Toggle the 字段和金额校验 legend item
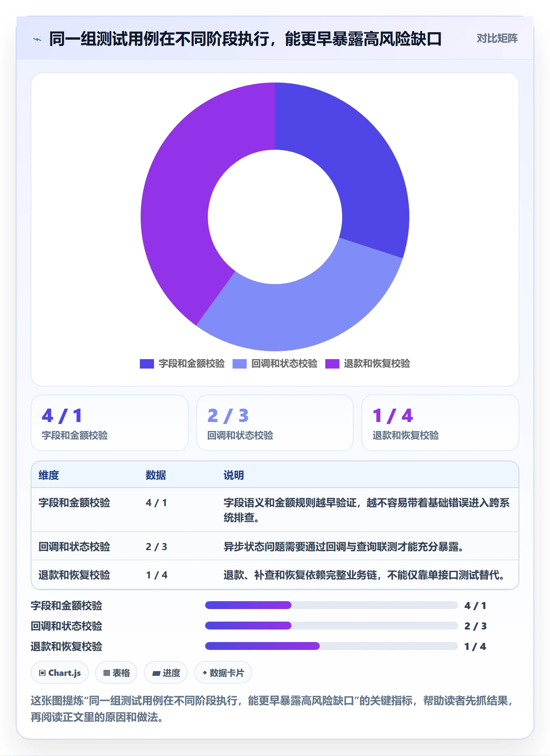The height and width of the screenshot is (756, 550). coord(182,363)
